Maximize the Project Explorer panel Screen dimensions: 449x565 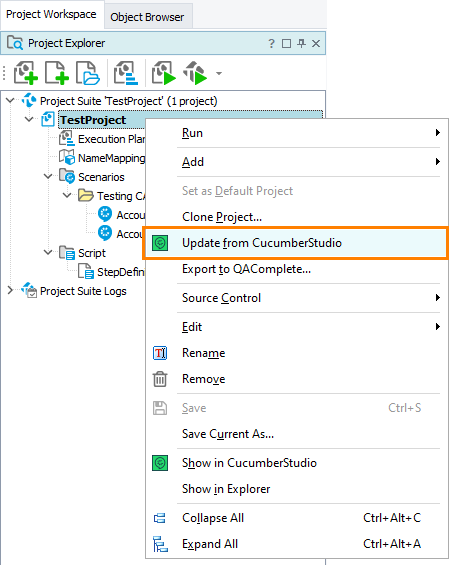(286, 44)
